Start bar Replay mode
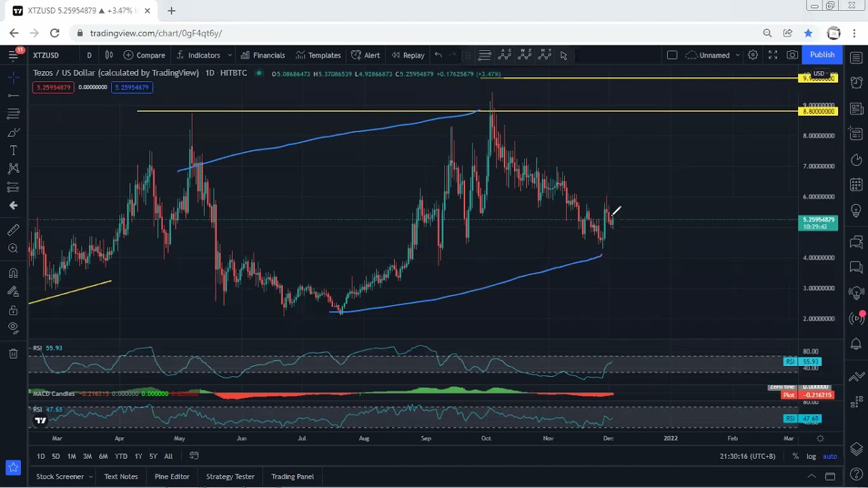868x488 pixels. click(x=408, y=56)
